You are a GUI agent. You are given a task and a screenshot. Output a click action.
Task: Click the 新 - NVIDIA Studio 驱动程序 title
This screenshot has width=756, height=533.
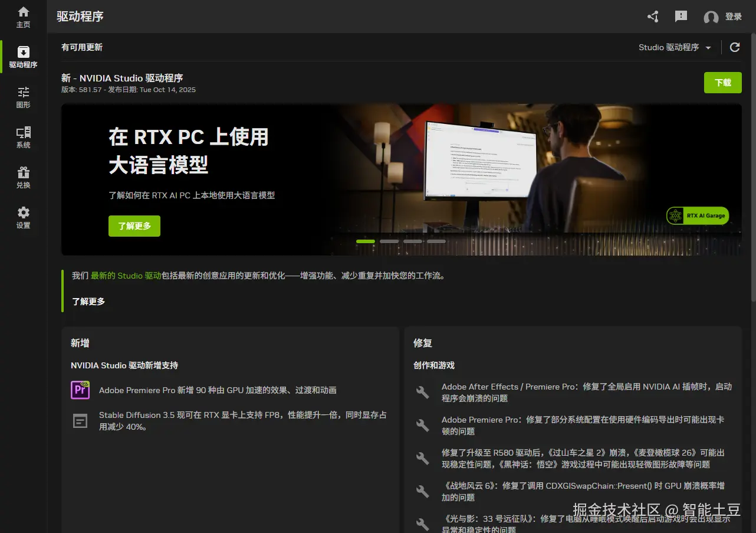122,78
